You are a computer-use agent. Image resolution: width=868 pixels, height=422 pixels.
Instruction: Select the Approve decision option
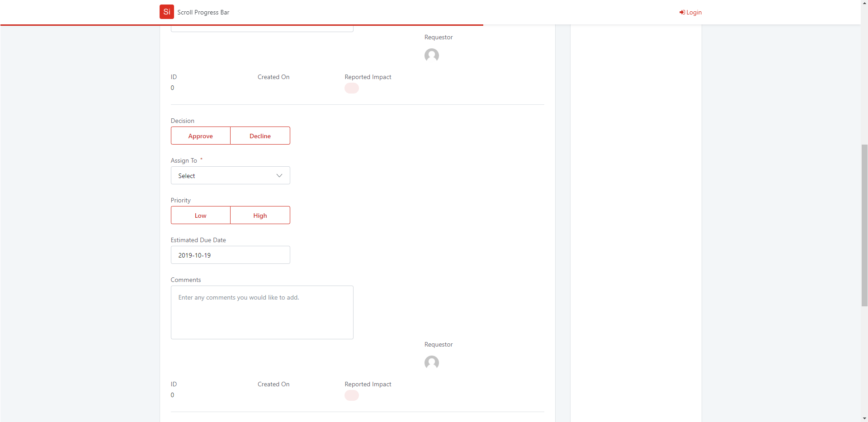201,136
